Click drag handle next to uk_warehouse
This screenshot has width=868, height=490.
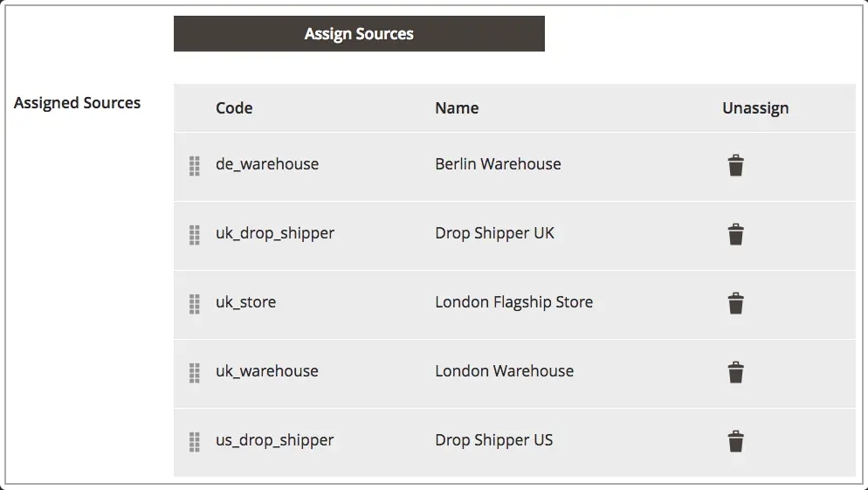point(195,373)
